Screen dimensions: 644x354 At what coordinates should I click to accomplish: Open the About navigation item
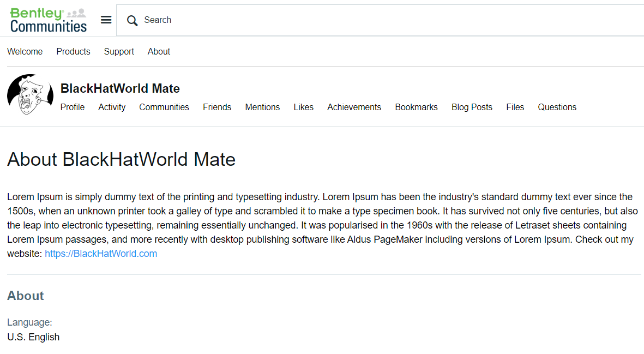tap(159, 52)
